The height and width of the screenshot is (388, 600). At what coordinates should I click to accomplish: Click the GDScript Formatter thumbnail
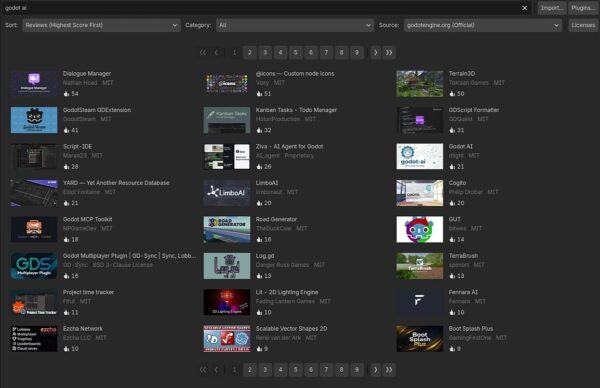coord(420,120)
